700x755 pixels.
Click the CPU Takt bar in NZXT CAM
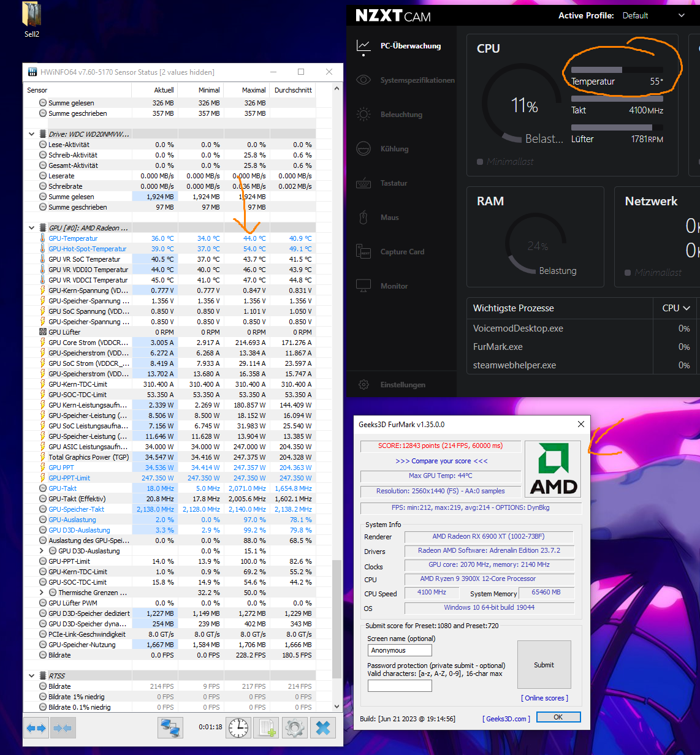click(x=617, y=99)
